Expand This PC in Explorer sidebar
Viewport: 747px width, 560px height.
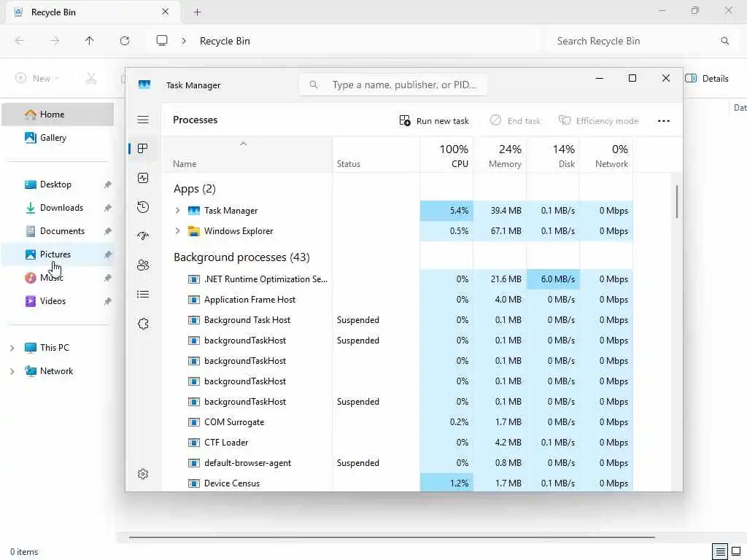[12, 348]
